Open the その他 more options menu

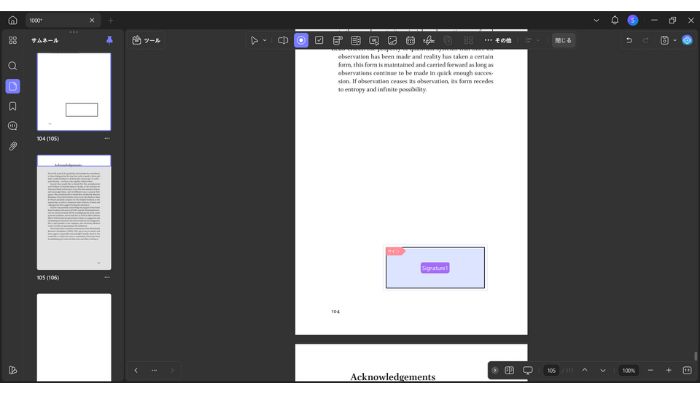click(498, 41)
